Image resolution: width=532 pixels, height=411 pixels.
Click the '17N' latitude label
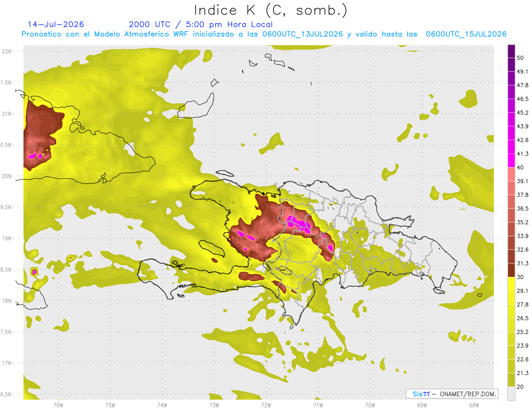click(7, 363)
